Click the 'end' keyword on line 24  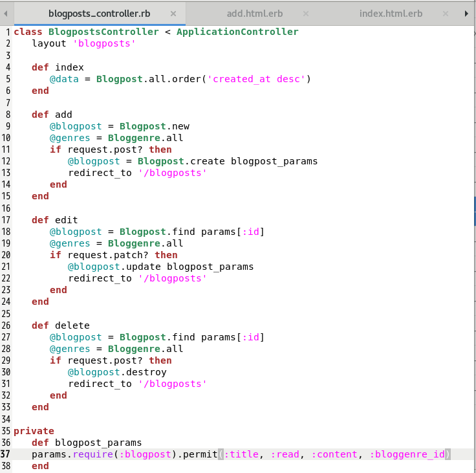[40, 302]
